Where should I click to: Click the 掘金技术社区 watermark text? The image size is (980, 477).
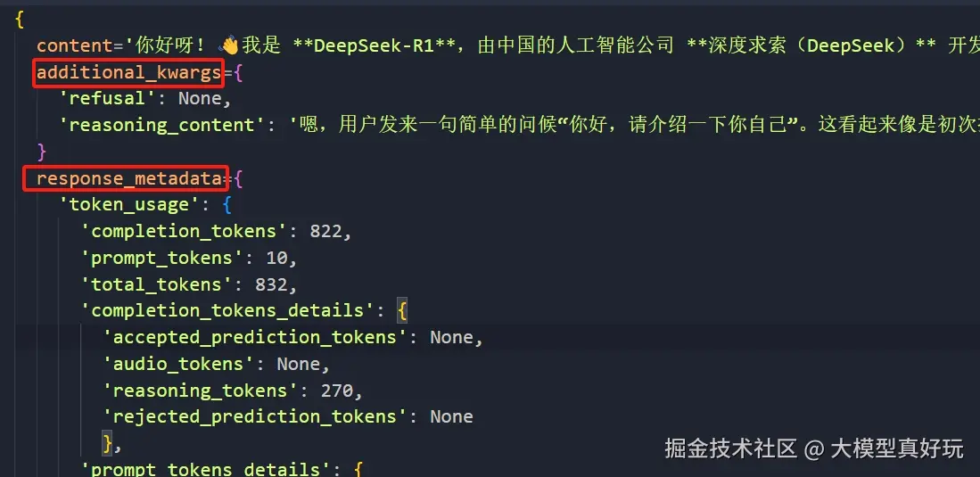coord(730,448)
